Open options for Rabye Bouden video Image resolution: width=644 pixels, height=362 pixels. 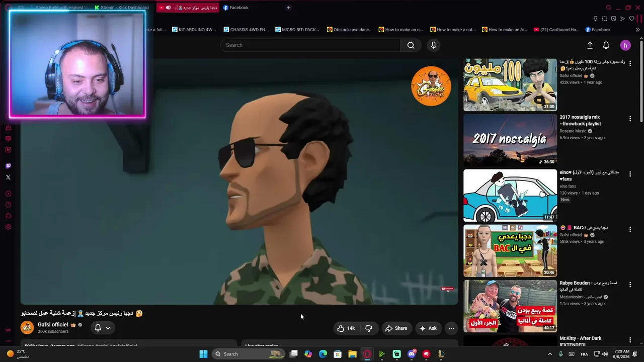[x=630, y=285]
